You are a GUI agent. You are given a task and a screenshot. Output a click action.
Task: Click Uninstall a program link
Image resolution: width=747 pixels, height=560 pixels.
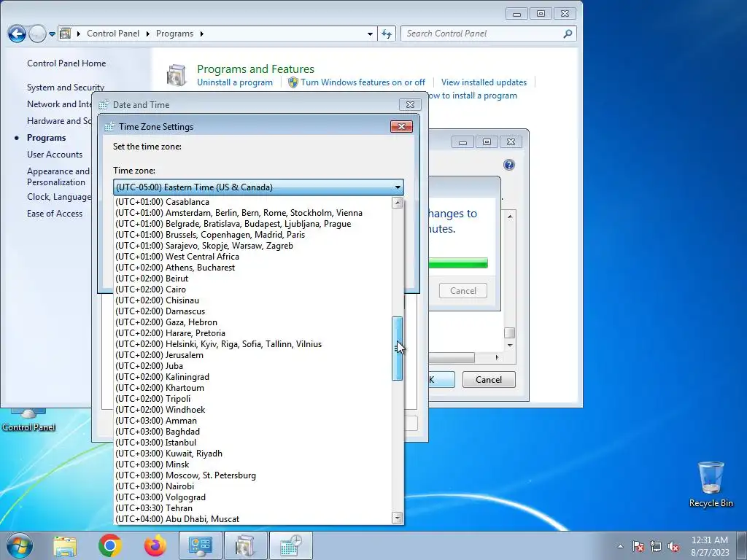235,82
